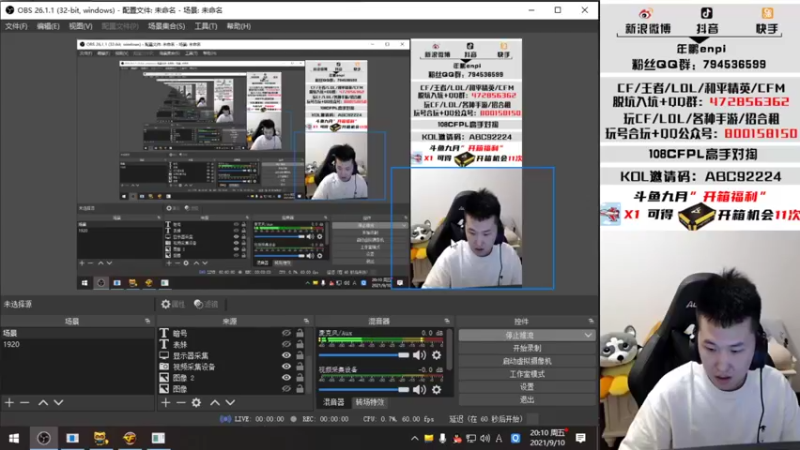The height and width of the screenshot is (450, 800).
Task: Add a new source with the plus icon
Action: click(166, 403)
